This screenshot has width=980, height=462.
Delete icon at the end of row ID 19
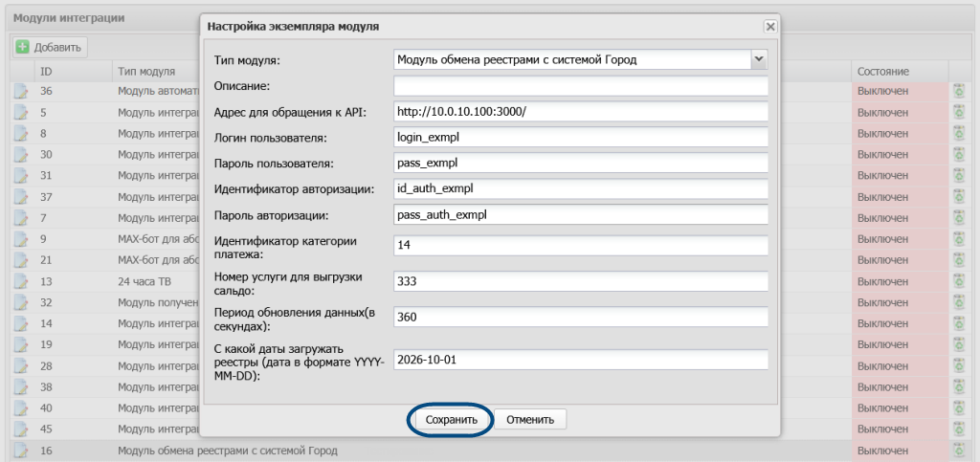click(957, 344)
